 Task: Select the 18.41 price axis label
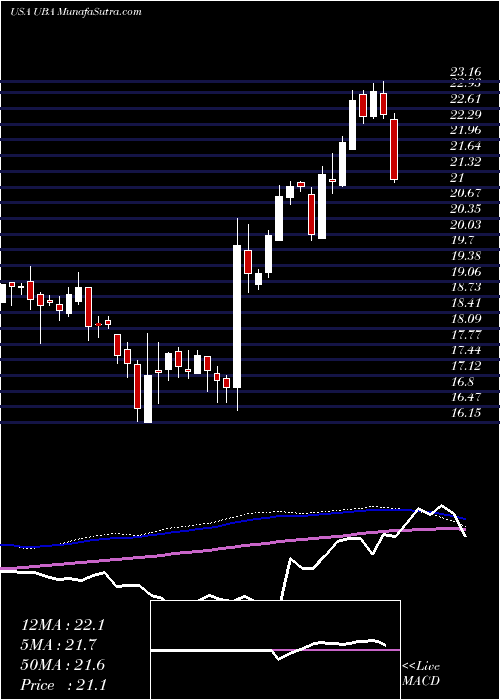pyautogui.click(x=465, y=303)
